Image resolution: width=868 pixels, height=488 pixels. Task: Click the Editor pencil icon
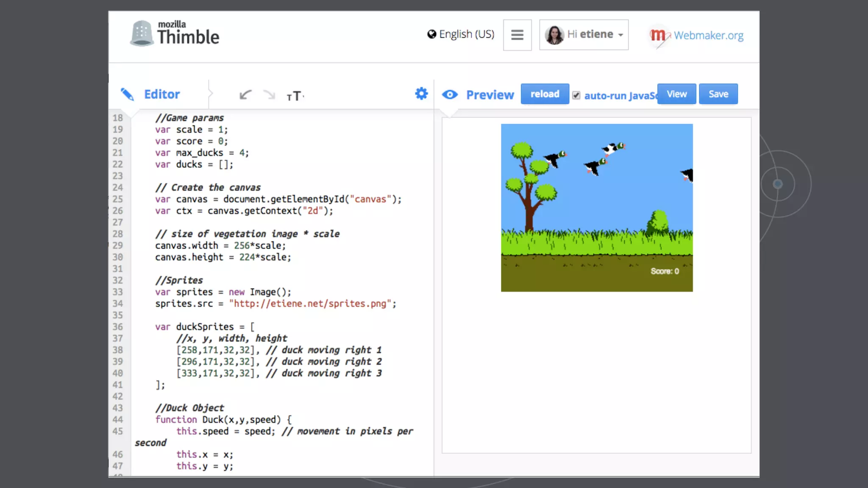[x=127, y=94]
